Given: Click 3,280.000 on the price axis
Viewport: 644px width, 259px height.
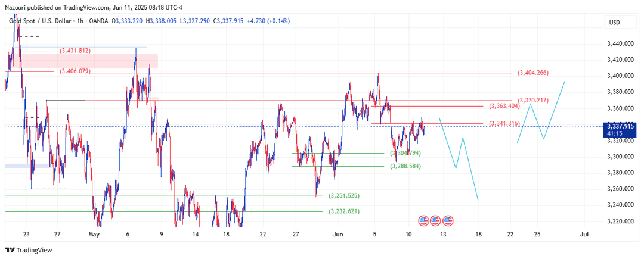Looking at the screenshot, I should [x=620, y=173].
